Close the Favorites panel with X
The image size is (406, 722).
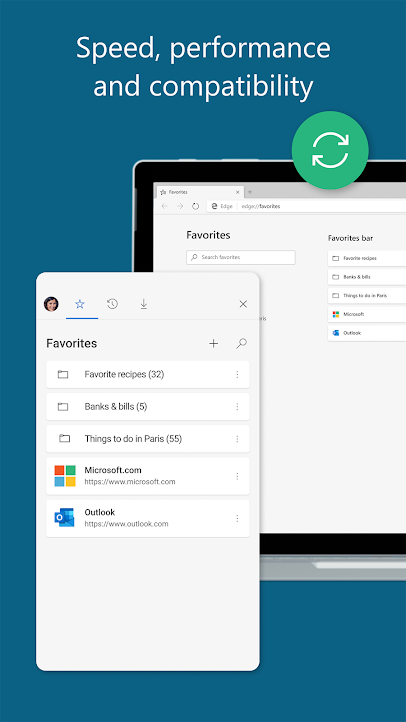pyautogui.click(x=243, y=304)
